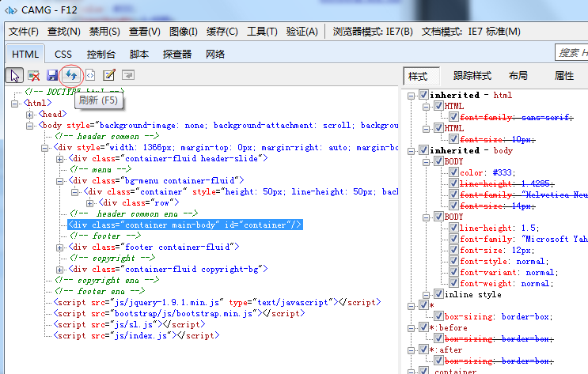The image size is (588, 374).
Task: Open the 查找(N) menu
Action: click(64, 32)
